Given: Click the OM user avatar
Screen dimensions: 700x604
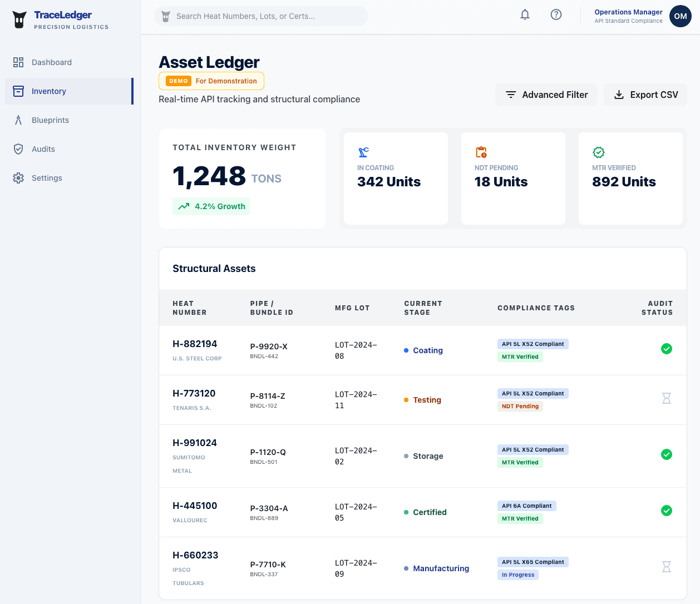Looking at the screenshot, I should click(x=680, y=16).
